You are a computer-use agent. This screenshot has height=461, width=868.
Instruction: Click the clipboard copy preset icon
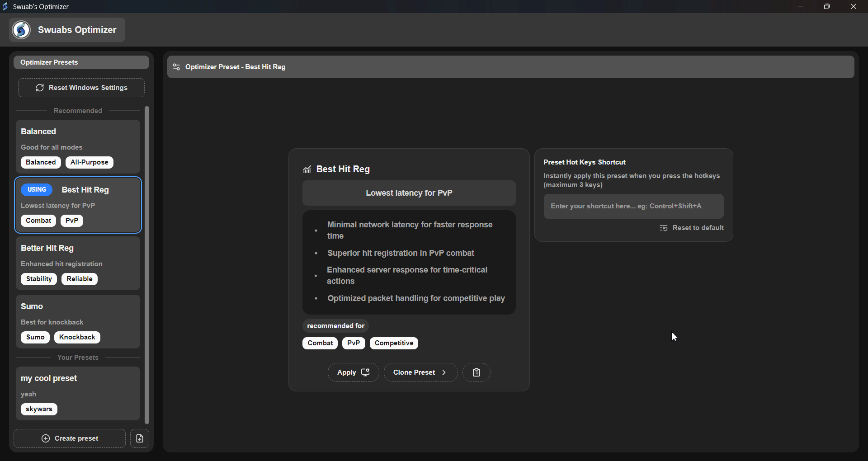click(476, 372)
